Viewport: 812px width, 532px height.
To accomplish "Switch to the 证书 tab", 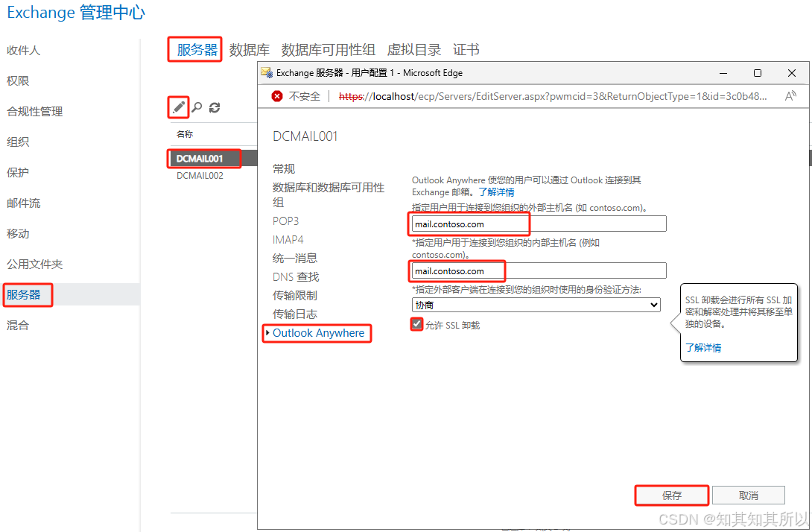I will (466, 50).
